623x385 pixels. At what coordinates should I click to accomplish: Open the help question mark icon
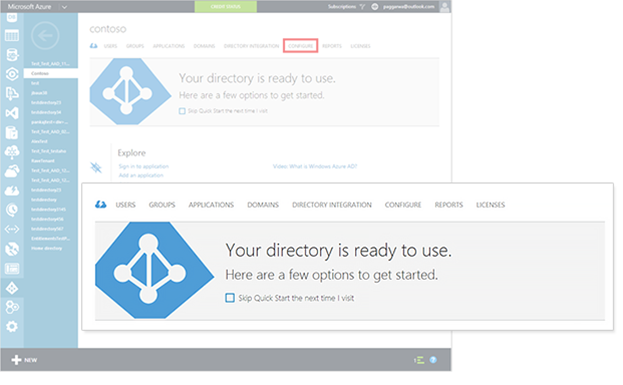pos(433,360)
